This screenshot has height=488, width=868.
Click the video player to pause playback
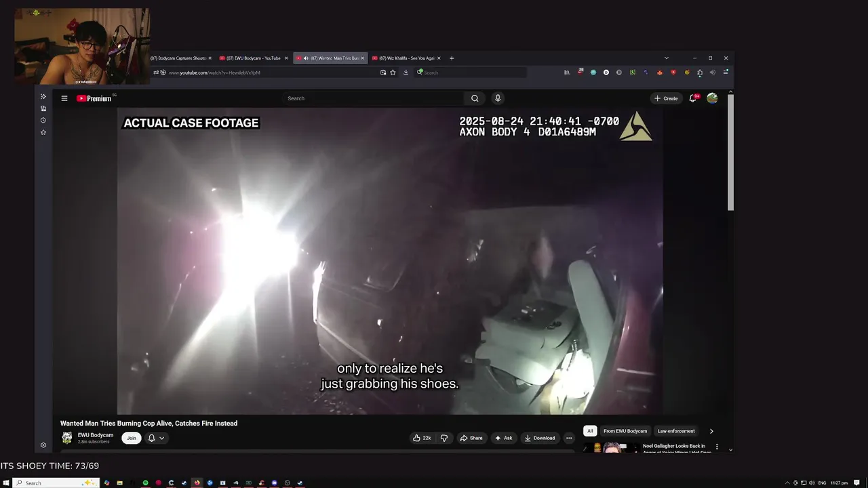coord(390,261)
